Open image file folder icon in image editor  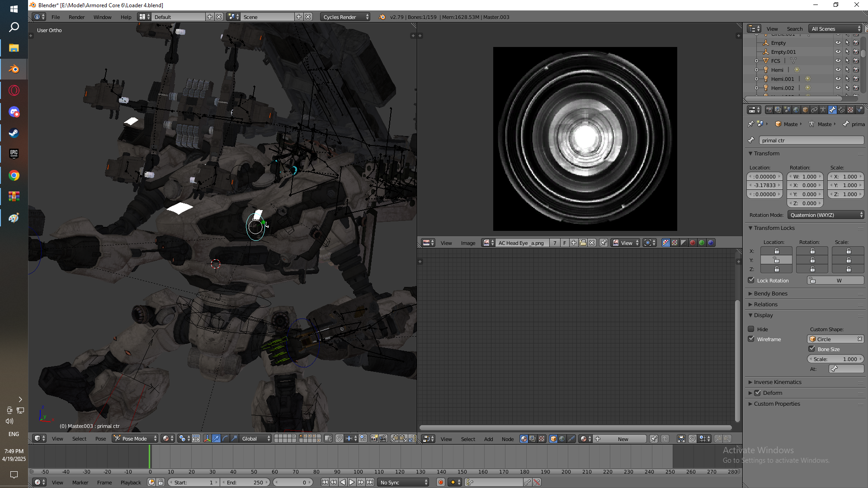[583, 243]
